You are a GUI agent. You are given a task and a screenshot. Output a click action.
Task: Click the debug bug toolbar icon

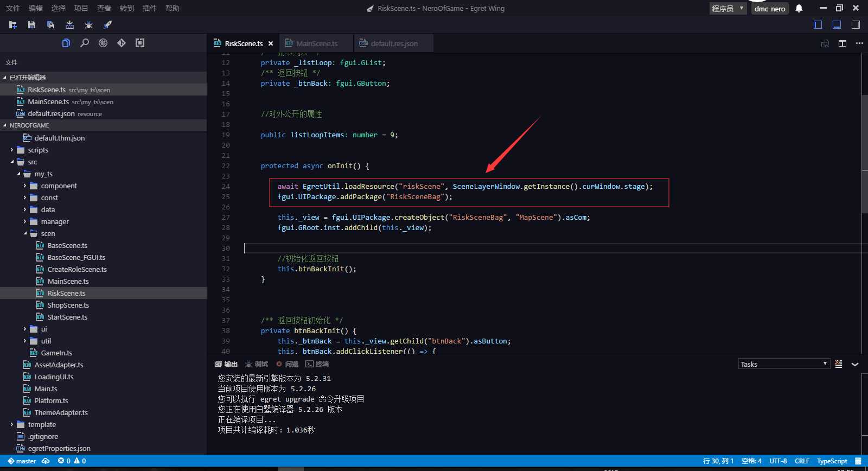pyautogui.click(x=88, y=25)
